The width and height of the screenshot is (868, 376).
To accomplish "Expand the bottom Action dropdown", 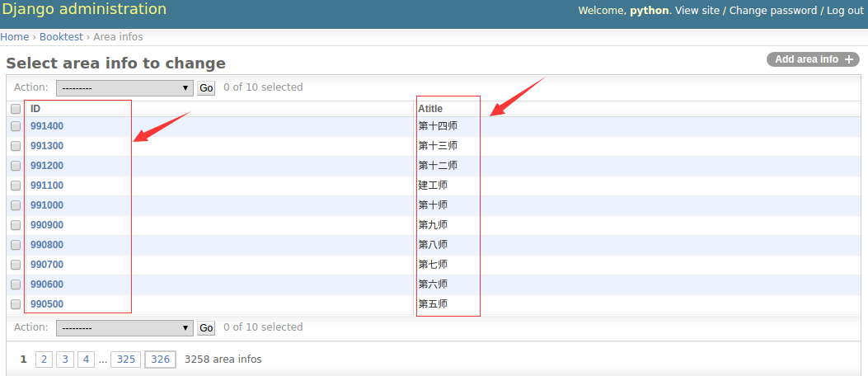I will (124, 327).
